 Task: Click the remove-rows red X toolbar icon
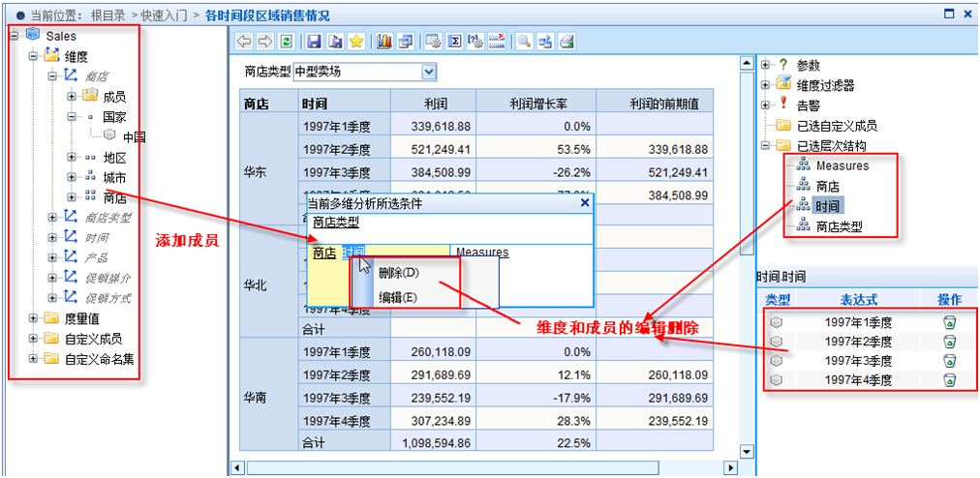[x=496, y=42]
